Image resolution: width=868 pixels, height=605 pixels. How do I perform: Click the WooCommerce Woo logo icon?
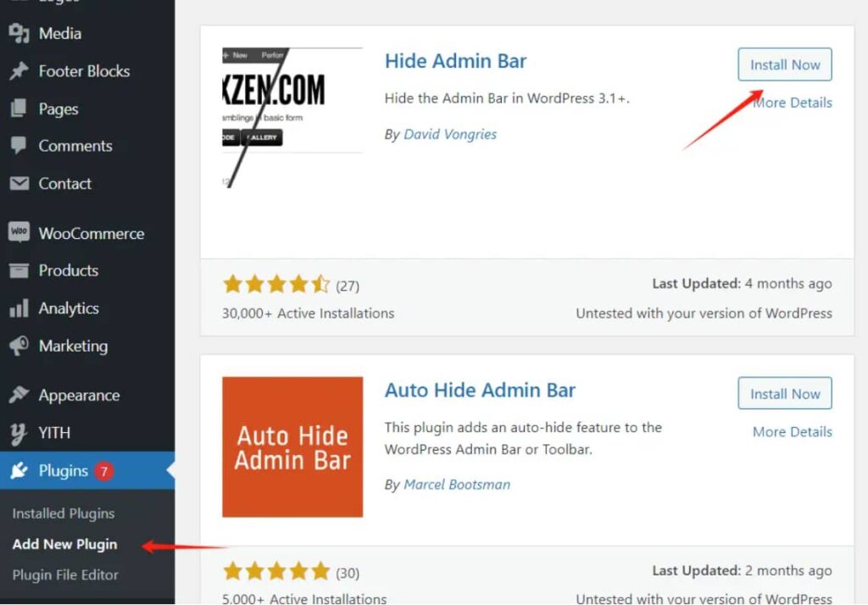[x=19, y=231]
